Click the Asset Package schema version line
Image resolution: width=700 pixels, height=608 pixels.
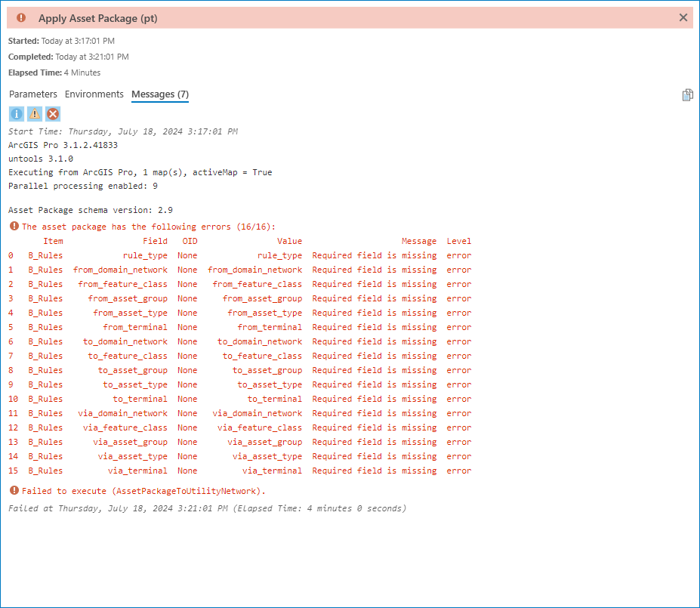point(91,209)
